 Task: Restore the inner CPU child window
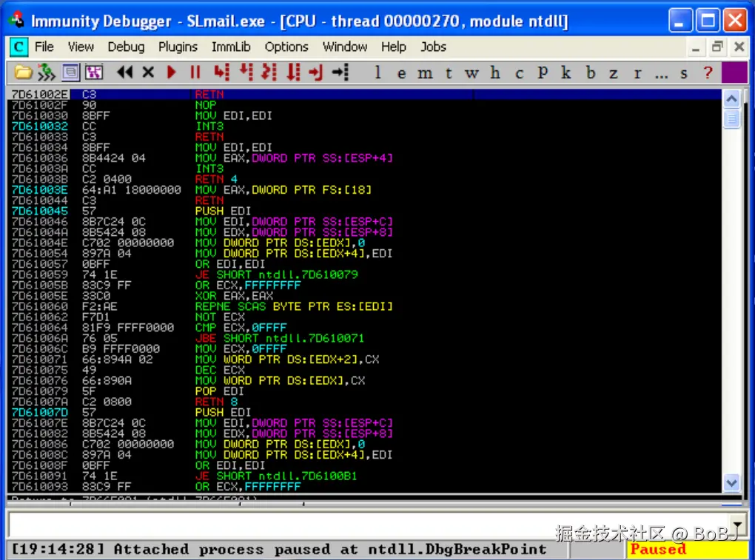point(717,47)
